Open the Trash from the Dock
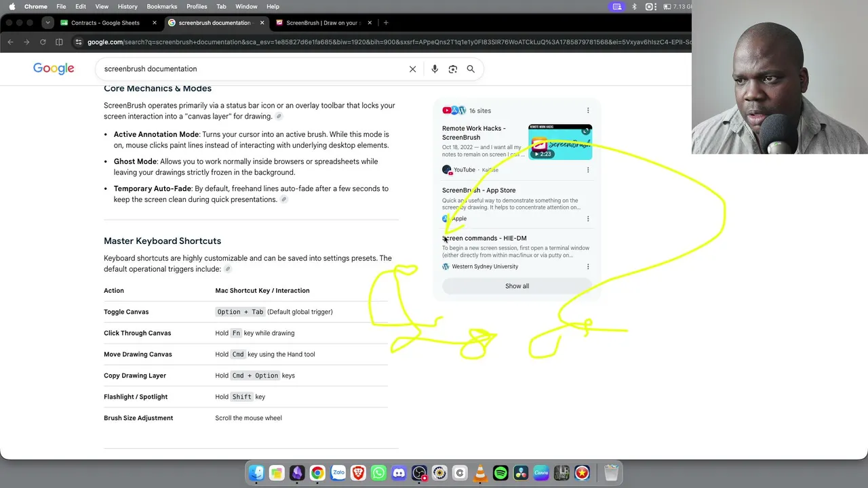868x488 pixels. point(611,473)
